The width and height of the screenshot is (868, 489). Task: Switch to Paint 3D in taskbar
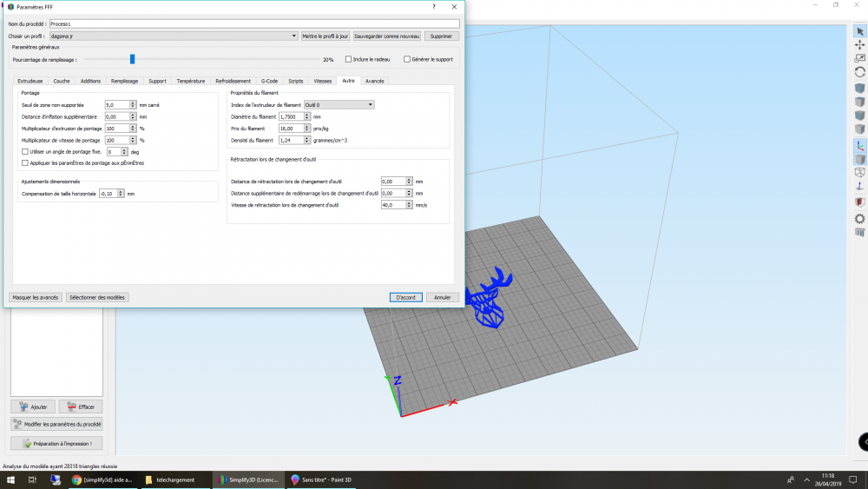(x=321, y=479)
